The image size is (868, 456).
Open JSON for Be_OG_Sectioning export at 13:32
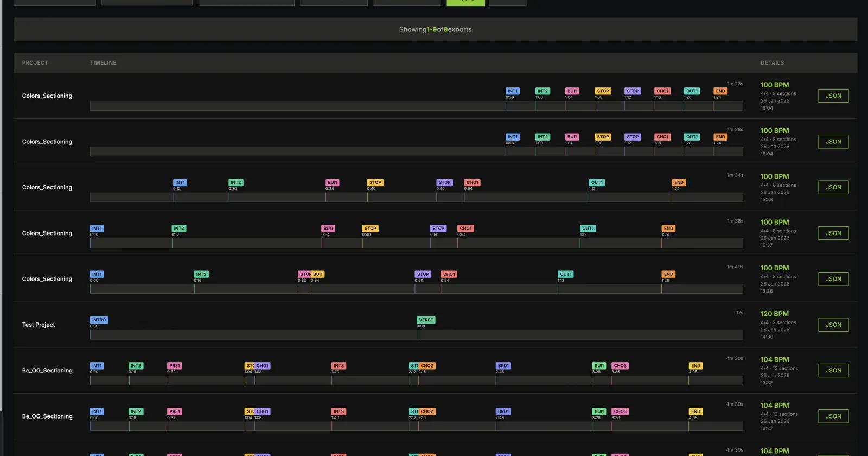(x=833, y=370)
